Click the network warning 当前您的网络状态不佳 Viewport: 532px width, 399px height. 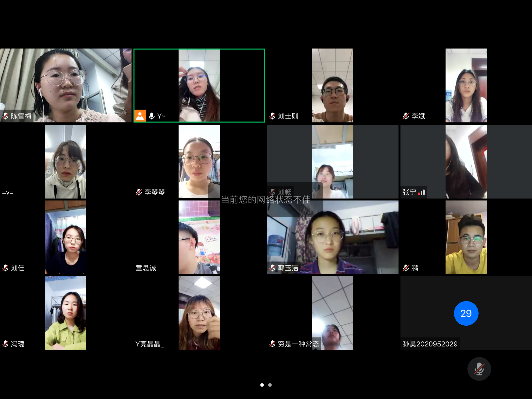point(266,199)
